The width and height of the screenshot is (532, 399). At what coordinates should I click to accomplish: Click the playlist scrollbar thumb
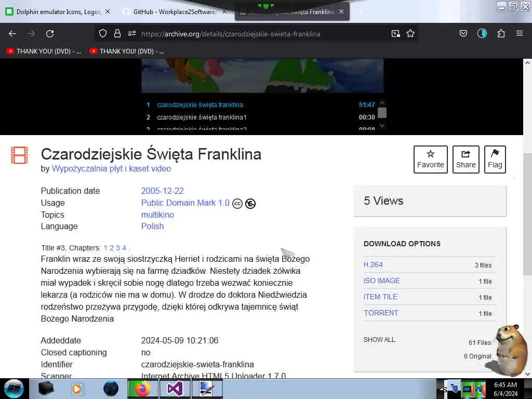pyautogui.click(x=382, y=113)
